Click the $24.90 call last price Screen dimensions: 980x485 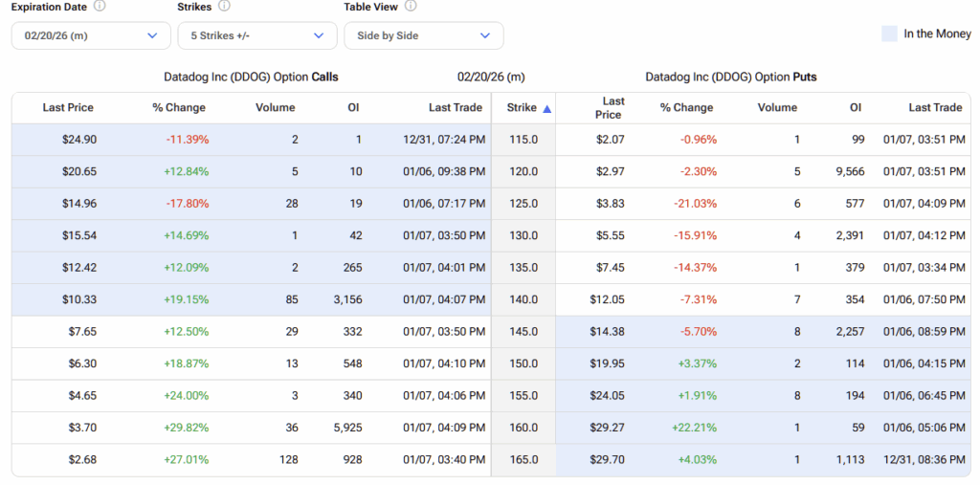78,140
